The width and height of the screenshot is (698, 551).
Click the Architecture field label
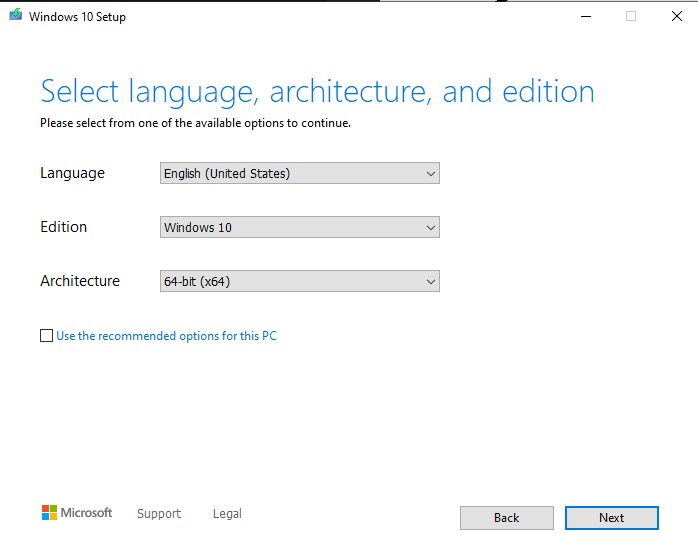(80, 281)
